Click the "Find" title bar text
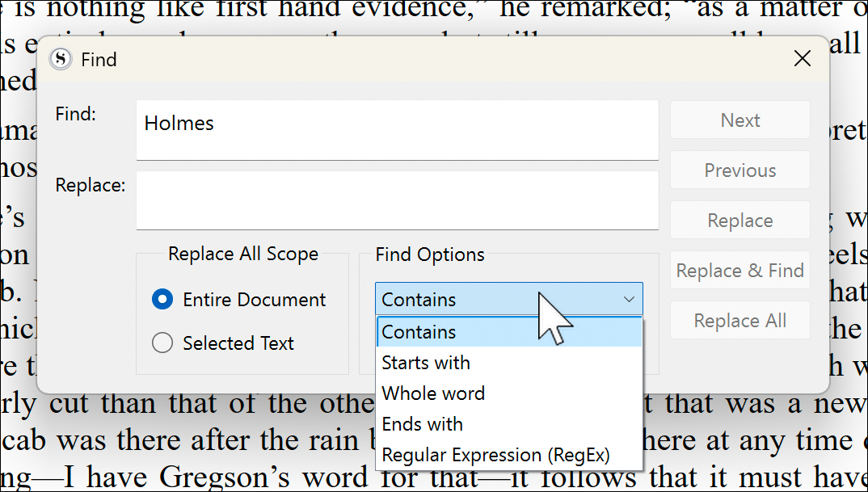 click(x=99, y=60)
